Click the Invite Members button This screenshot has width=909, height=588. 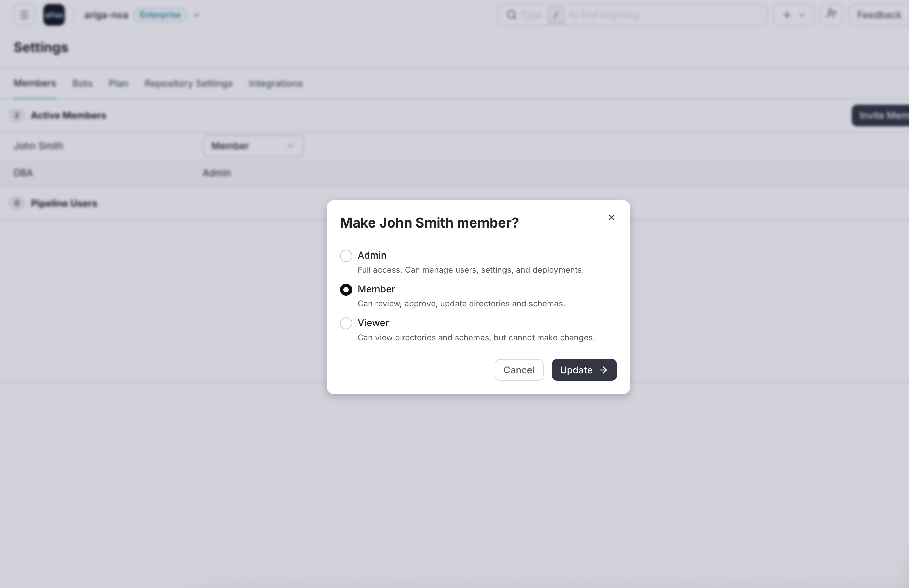tap(880, 115)
